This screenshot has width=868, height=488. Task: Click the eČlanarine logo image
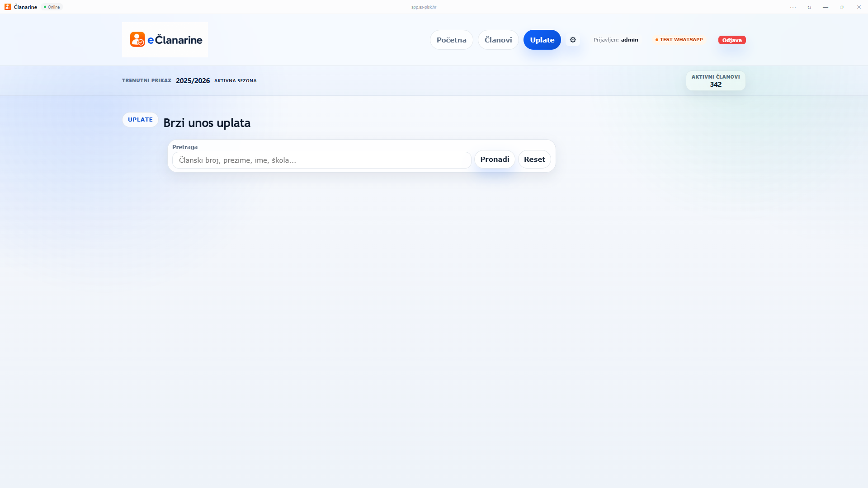point(165,40)
